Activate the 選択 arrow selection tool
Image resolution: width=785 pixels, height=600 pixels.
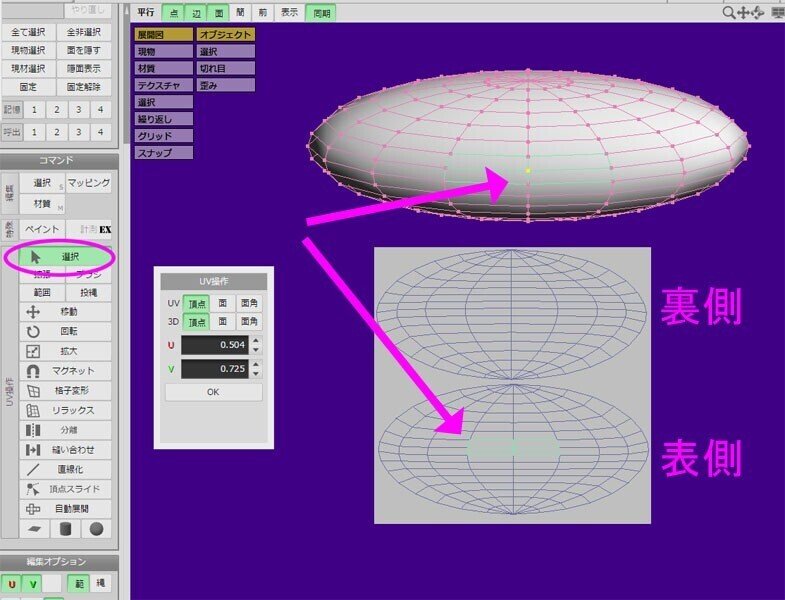point(66,257)
